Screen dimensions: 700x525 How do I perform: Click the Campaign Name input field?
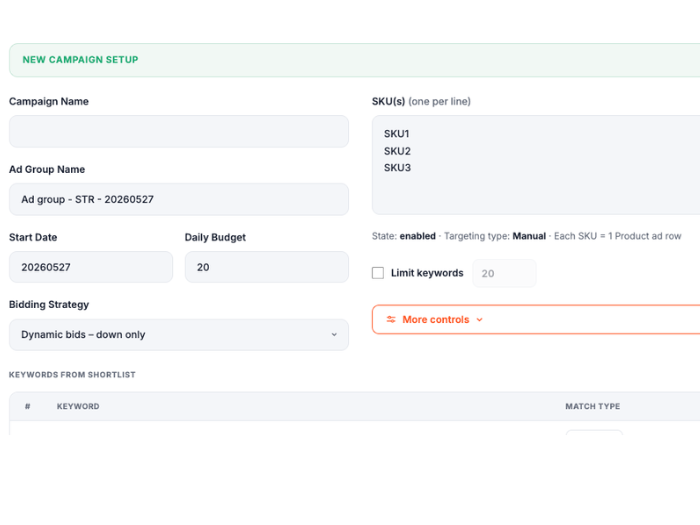point(179,131)
